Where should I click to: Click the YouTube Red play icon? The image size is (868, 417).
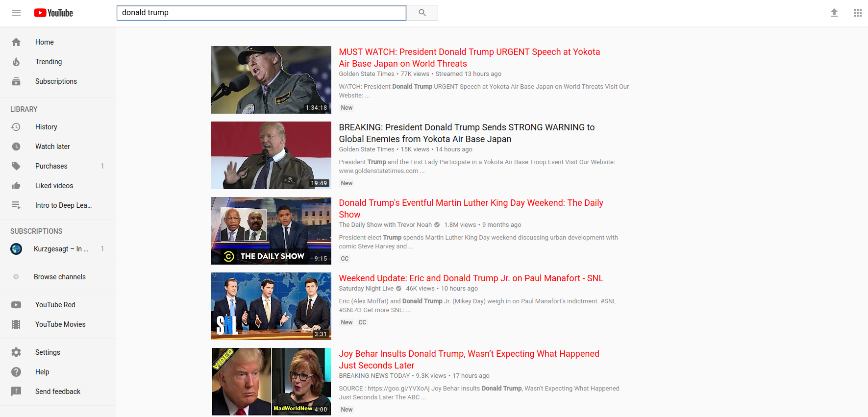click(x=16, y=305)
